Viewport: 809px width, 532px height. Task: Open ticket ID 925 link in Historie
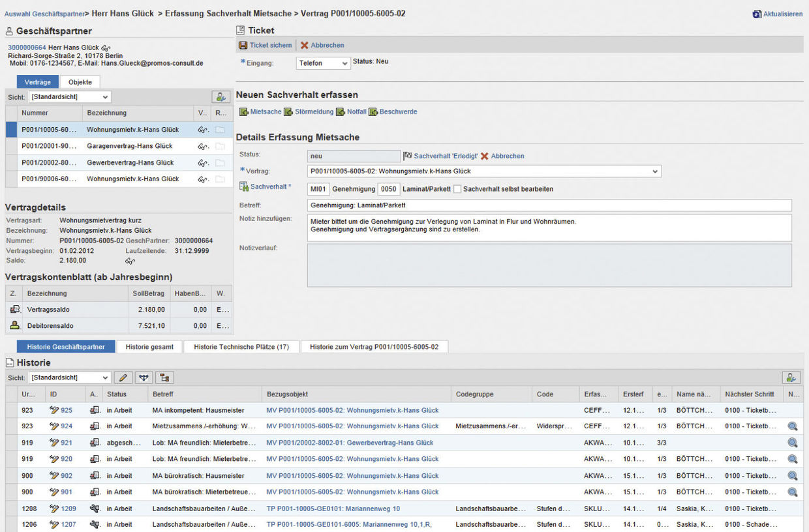point(67,411)
